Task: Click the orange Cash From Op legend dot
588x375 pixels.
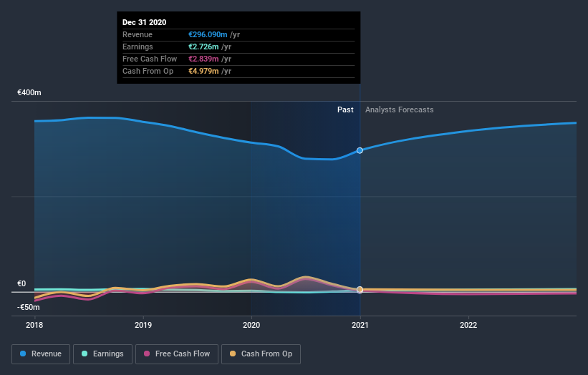Action: click(x=233, y=354)
